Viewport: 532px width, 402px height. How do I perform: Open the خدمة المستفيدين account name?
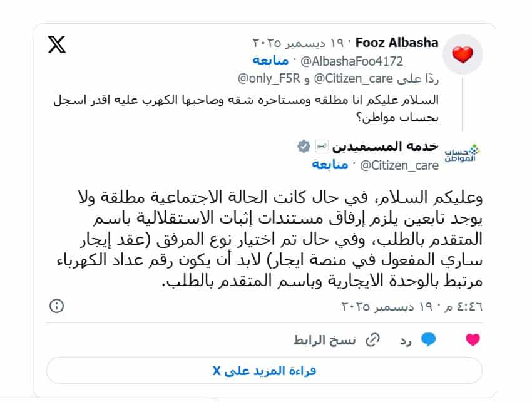coord(384,147)
